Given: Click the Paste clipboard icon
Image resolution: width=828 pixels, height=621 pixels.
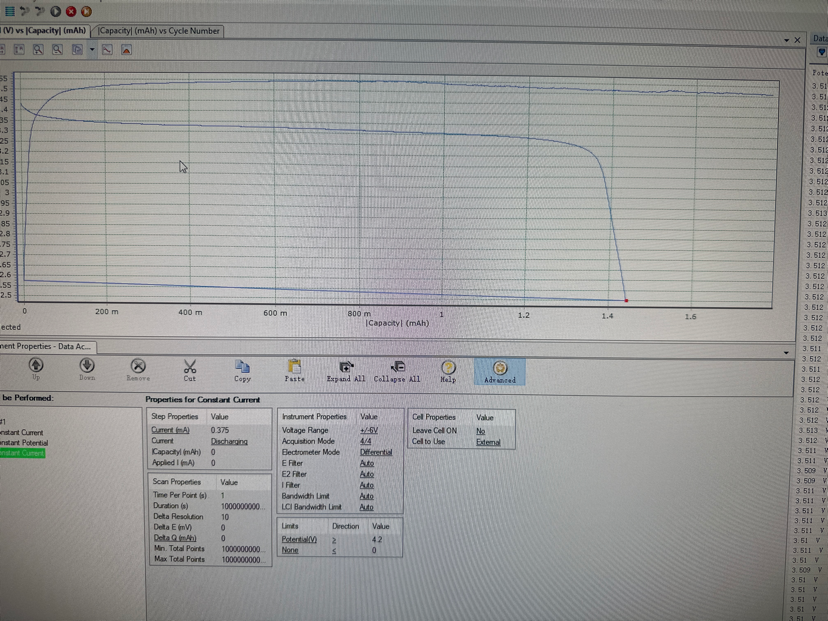Looking at the screenshot, I should pos(294,367).
